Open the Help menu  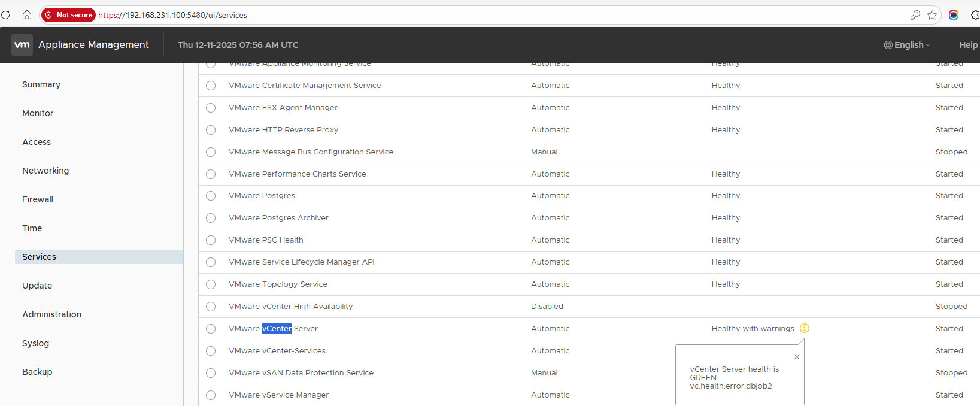click(968, 45)
